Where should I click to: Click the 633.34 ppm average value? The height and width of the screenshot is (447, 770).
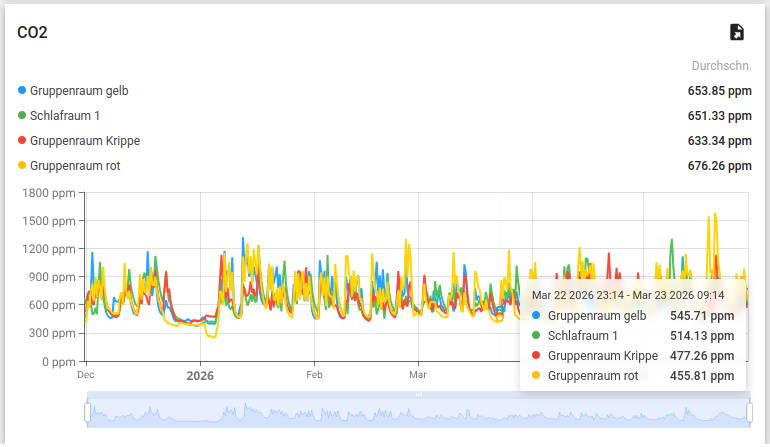click(719, 141)
